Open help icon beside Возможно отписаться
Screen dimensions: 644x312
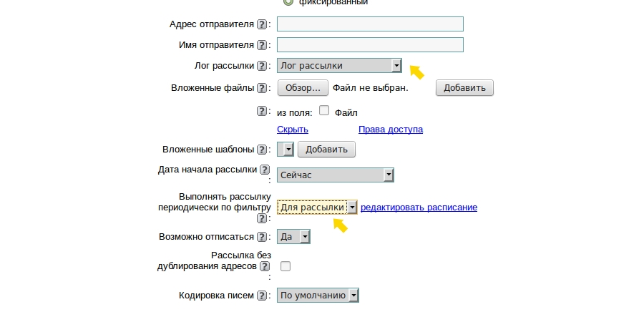click(x=262, y=237)
